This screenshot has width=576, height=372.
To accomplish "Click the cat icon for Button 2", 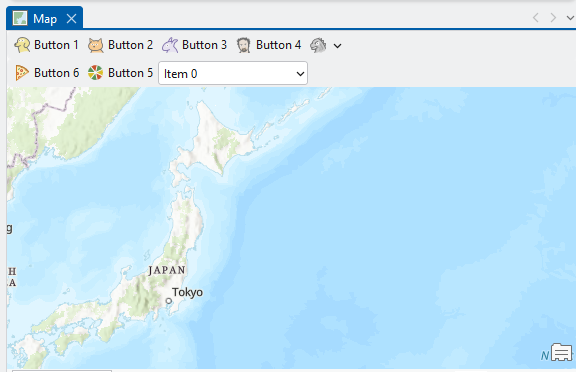I will click(96, 46).
